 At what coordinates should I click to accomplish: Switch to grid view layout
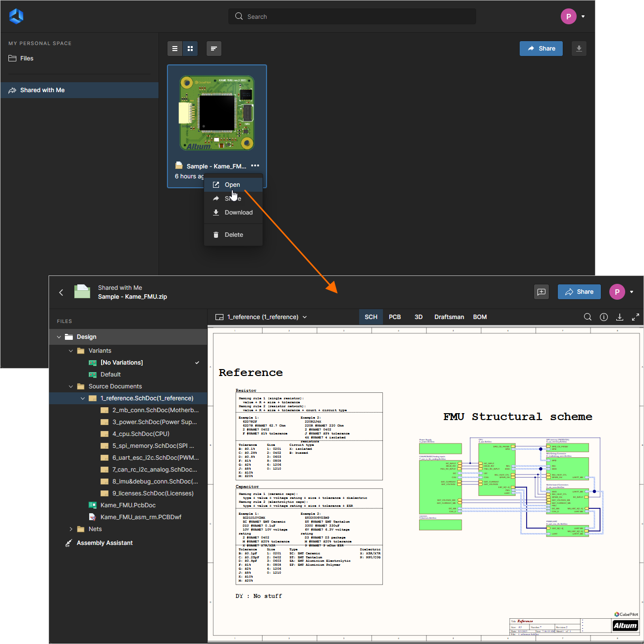pos(190,48)
